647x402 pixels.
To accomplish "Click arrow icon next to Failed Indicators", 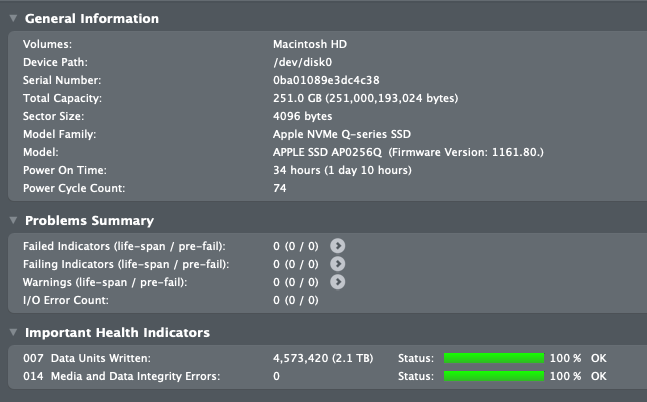I will 338,245.
